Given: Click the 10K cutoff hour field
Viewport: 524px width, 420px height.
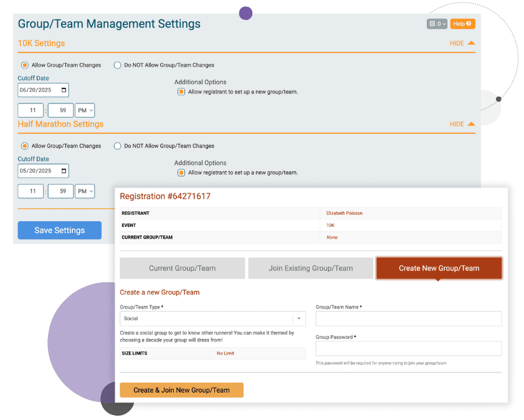Looking at the screenshot, I should [x=31, y=110].
